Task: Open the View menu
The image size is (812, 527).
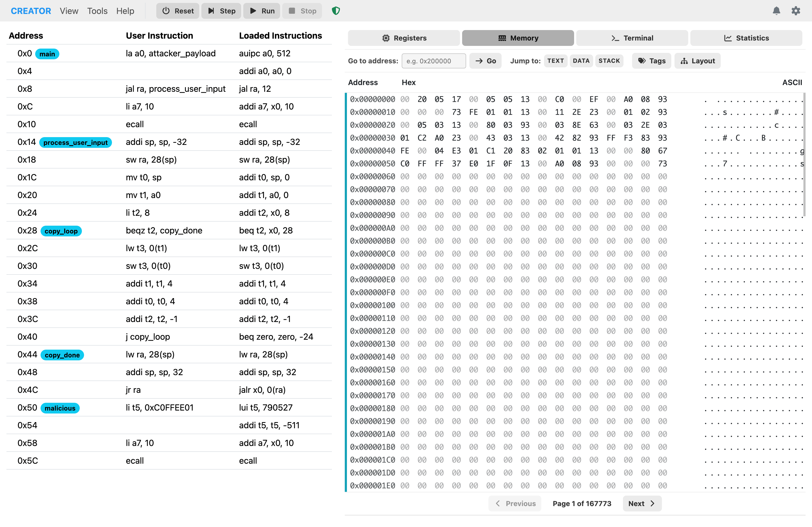Action: [69, 11]
